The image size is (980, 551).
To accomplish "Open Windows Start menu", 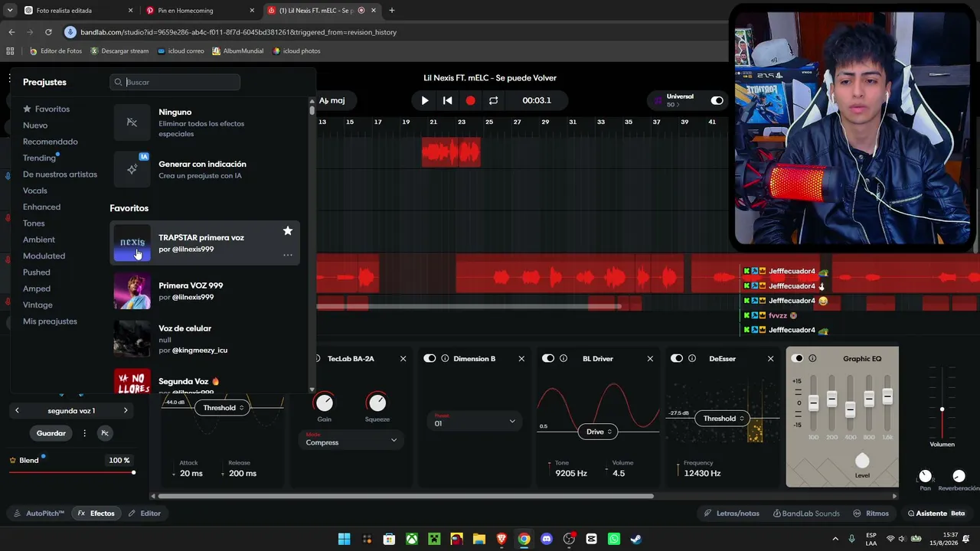I will 345,539.
